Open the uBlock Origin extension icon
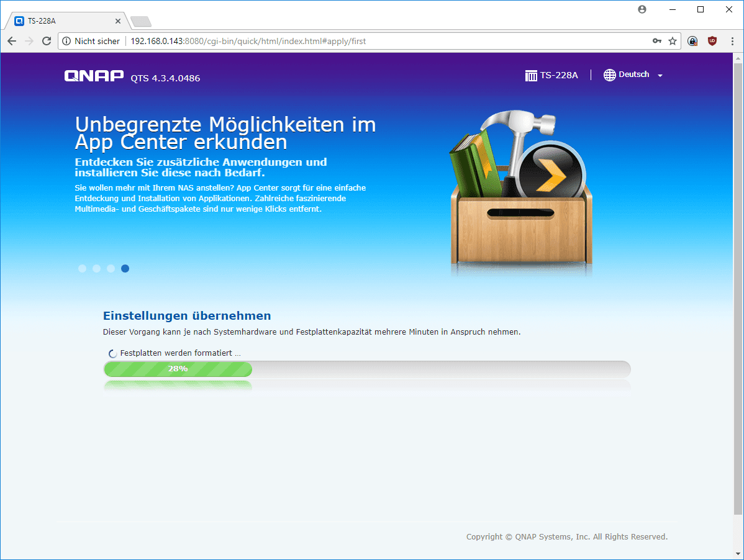The image size is (744, 560). (712, 41)
